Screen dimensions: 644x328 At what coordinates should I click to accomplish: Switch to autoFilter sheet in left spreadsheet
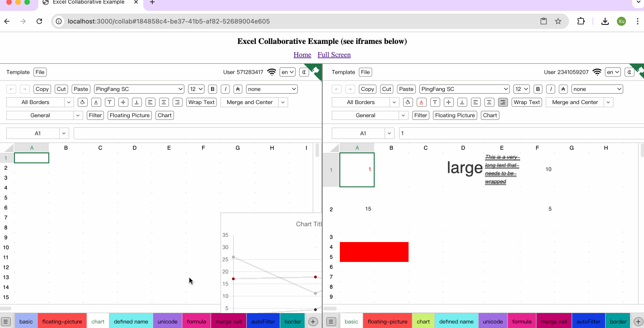[263, 322]
